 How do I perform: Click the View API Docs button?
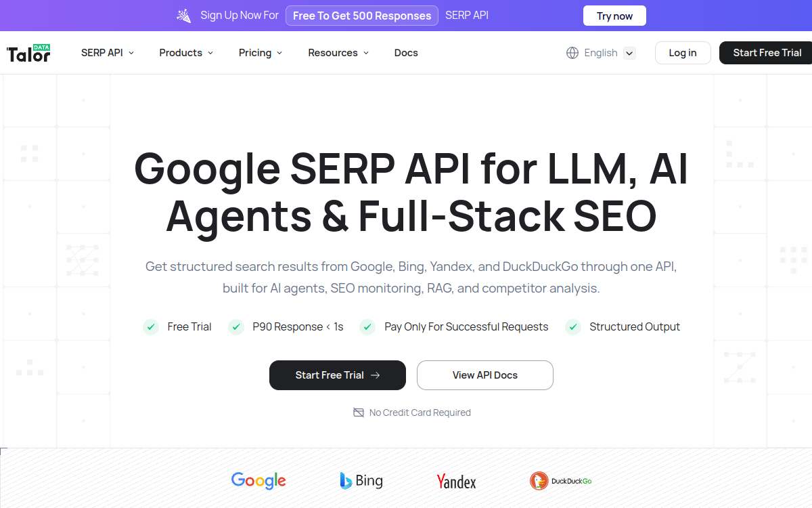pos(485,375)
